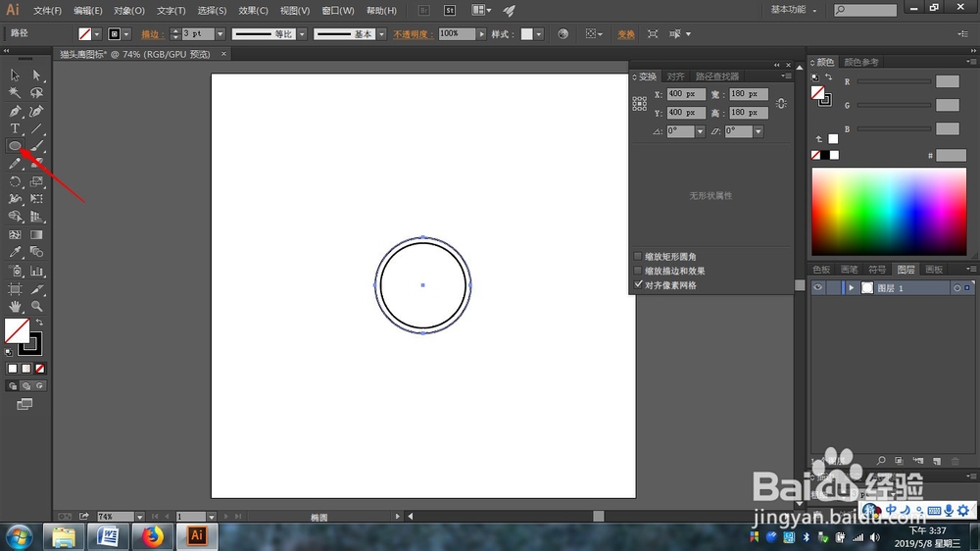Select the Zoom tool
The height and width of the screenshot is (551, 980).
point(36,307)
